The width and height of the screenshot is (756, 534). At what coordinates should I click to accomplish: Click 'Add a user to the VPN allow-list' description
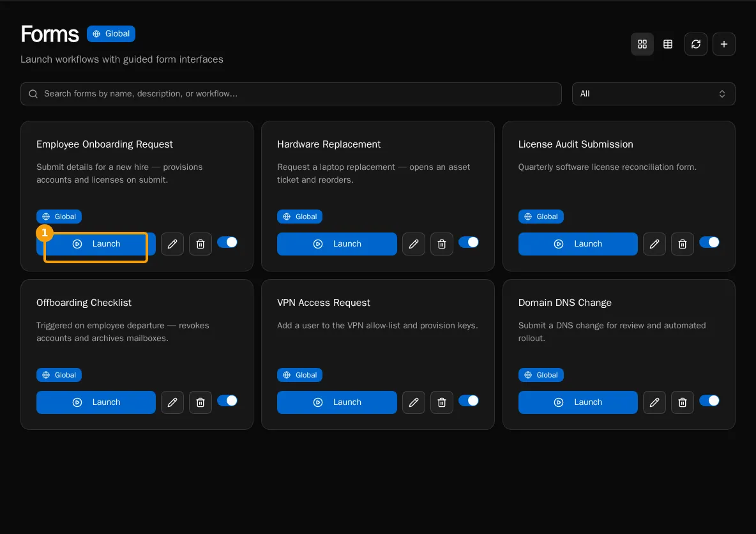377,325
